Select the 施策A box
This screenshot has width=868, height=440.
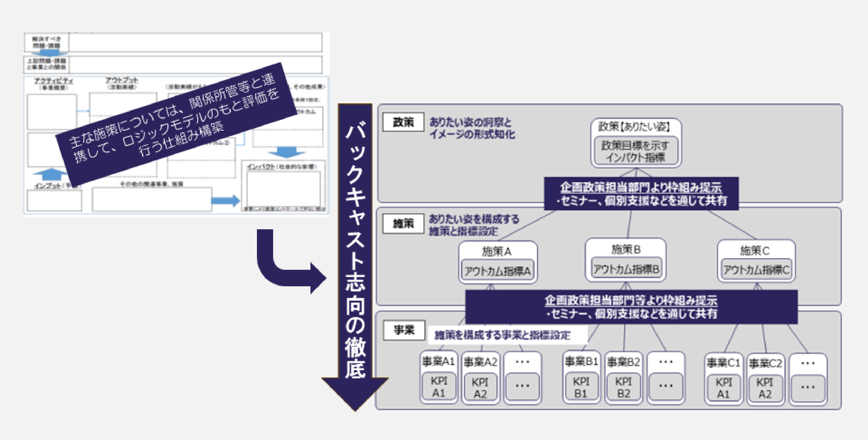click(x=497, y=251)
